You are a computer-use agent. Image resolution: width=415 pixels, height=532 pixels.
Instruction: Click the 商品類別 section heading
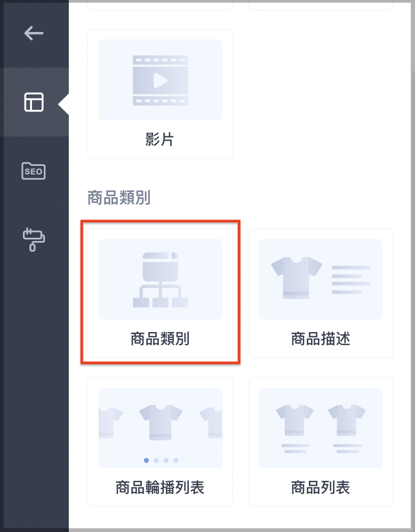tap(119, 198)
